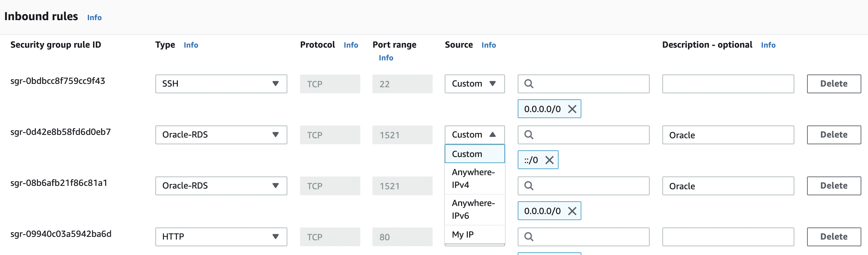Open Info link next to Source
The height and width of the screenshot is (255, 868).
489,45
